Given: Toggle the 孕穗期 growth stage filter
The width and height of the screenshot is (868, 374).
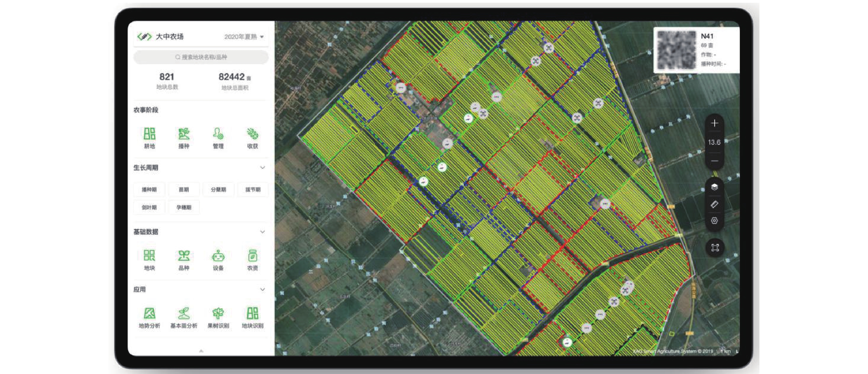Looking at the screenshot, I should [184, 207].
